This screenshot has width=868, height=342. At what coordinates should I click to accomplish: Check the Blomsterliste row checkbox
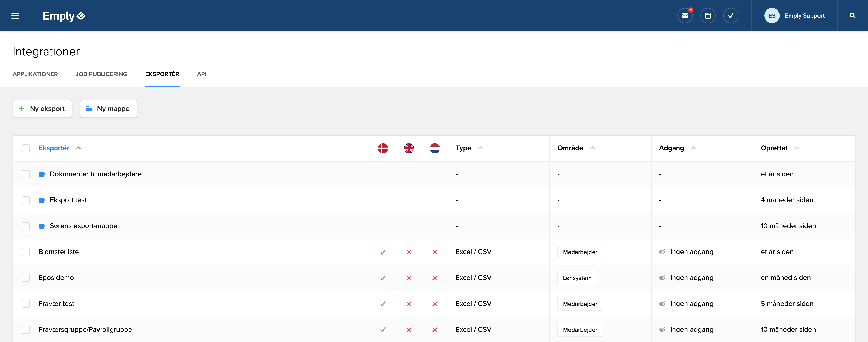[x=26, y=252]
